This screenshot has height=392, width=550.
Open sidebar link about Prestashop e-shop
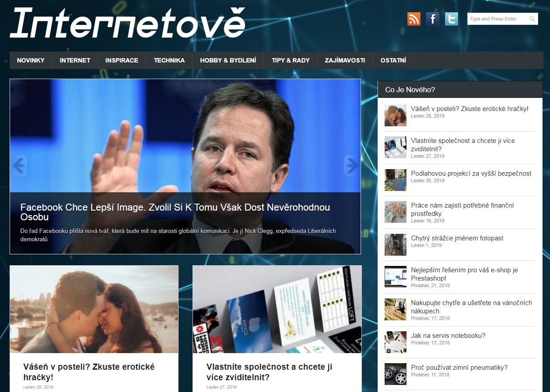[x=464, y=274]
